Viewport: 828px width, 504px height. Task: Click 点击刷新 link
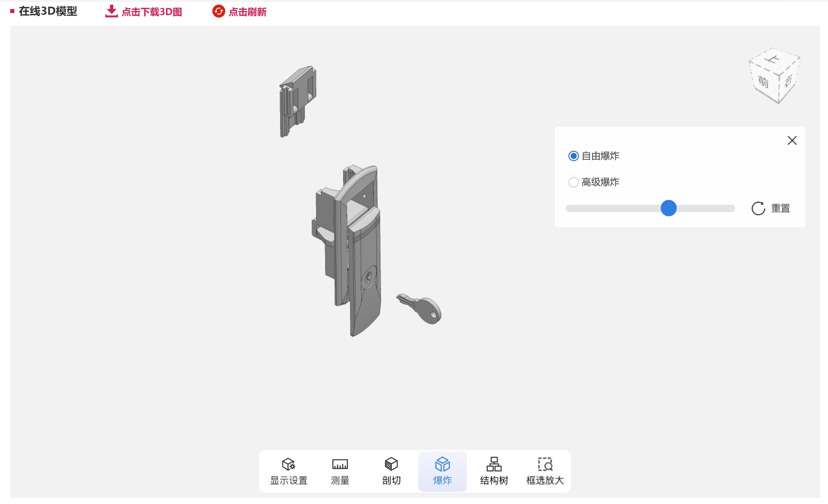tap(247, 12)
